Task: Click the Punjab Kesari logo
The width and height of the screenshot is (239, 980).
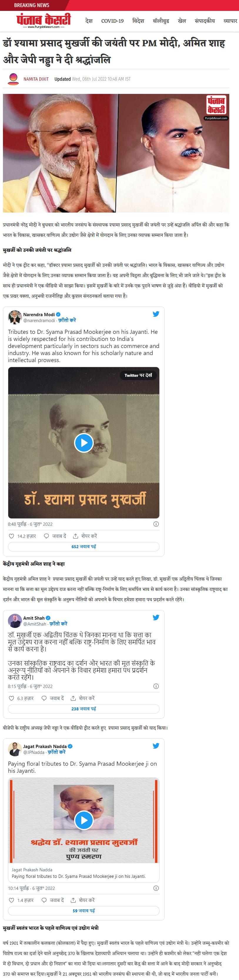Action: [43, 21]
